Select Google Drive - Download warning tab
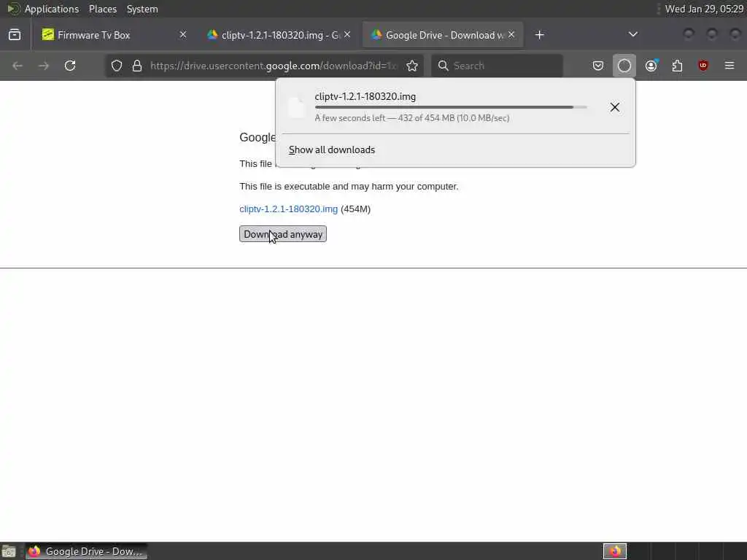This screenshot has width=747, height=560. [443, 35]
